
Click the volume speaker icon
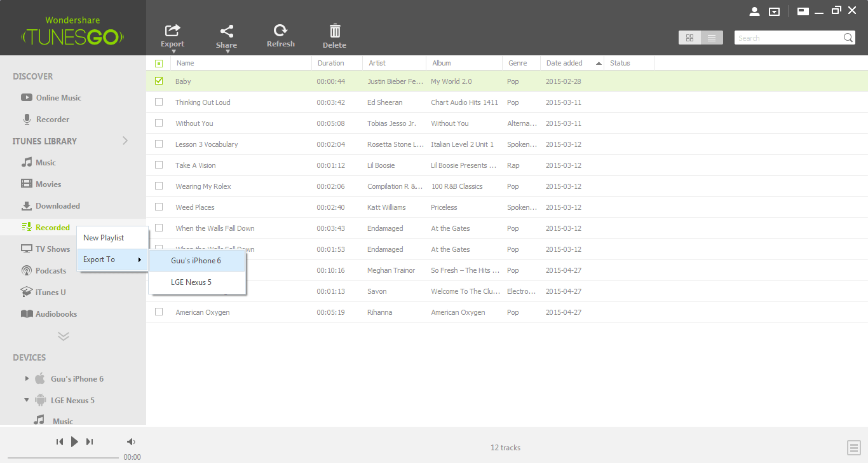(131, 441)
